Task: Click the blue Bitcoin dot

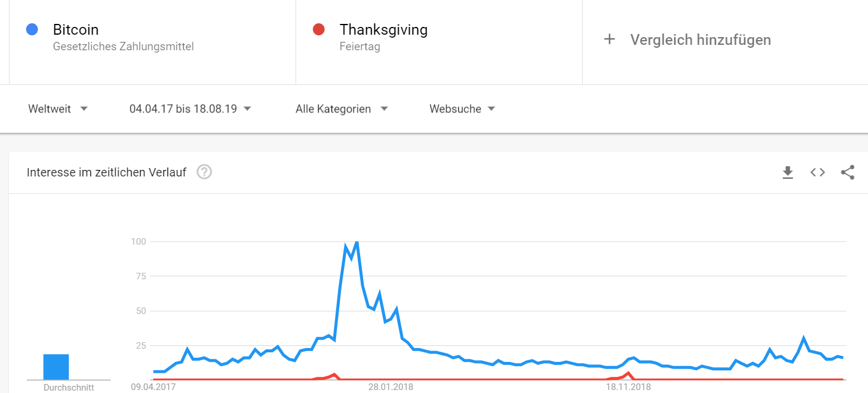Action: (x=33, y=29)
